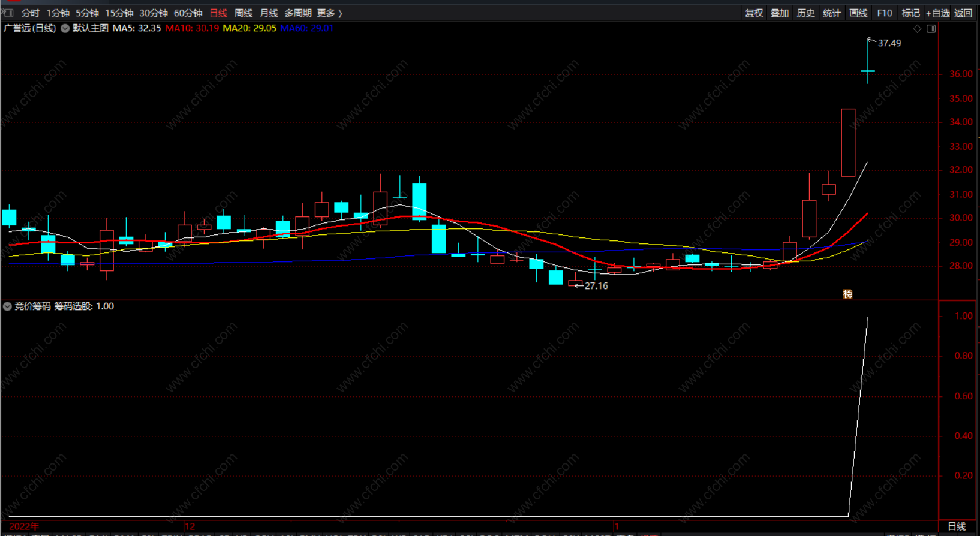Expand the 更多 periods menu
The width and height of the screenshot is (980, 536).
(329, 13)
